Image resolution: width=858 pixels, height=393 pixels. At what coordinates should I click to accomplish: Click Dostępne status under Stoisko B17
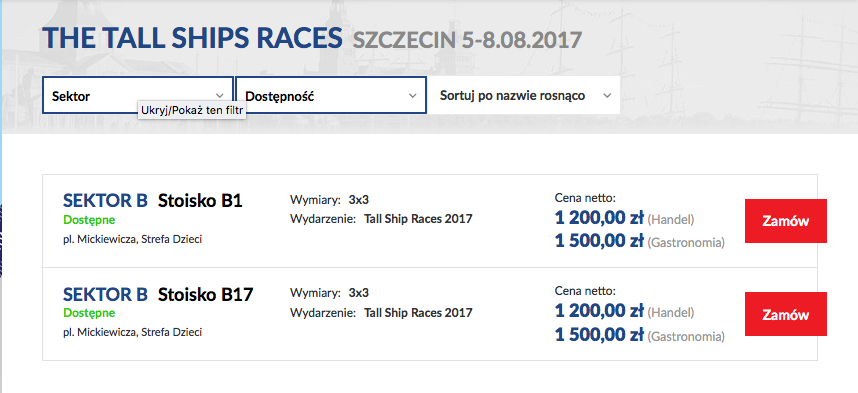tap(89, 314)
